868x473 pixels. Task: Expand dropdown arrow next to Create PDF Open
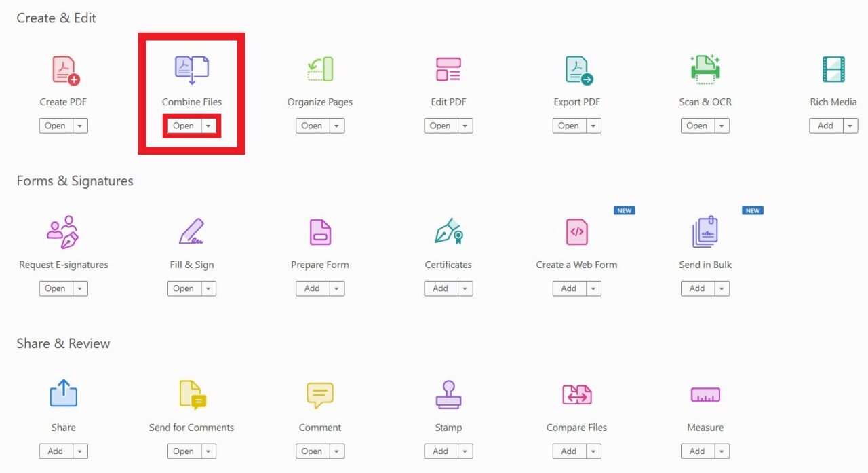[80, 126]
